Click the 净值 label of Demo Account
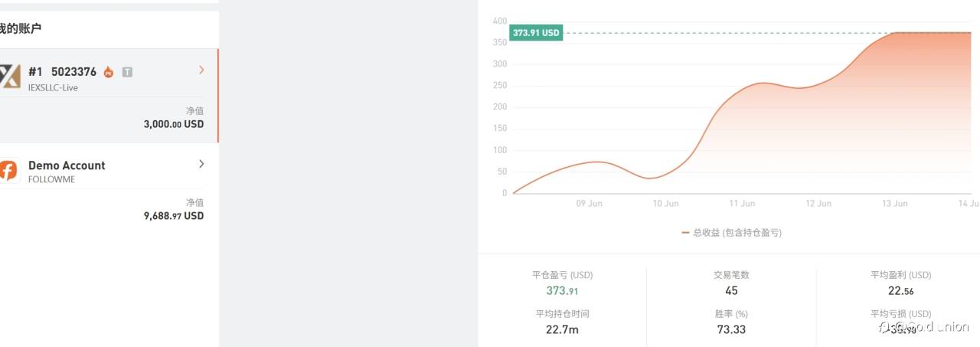980x347 pixels. [x=194, y=203]
